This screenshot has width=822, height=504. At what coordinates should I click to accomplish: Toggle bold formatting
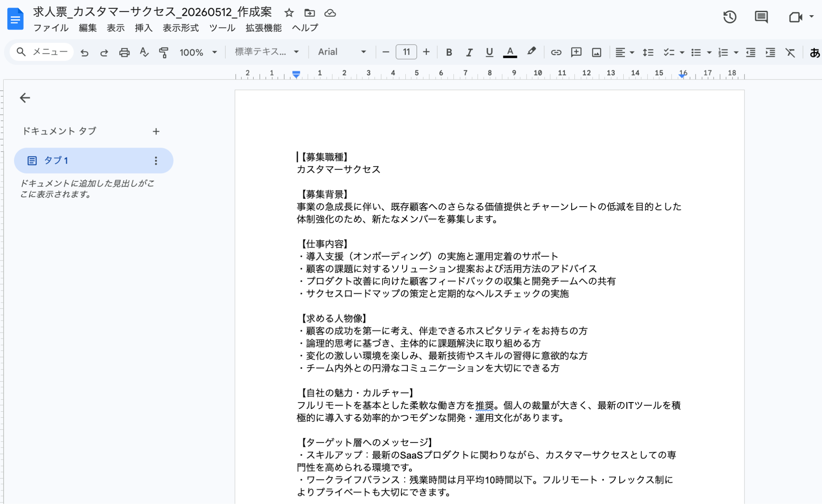pos(449,52)
